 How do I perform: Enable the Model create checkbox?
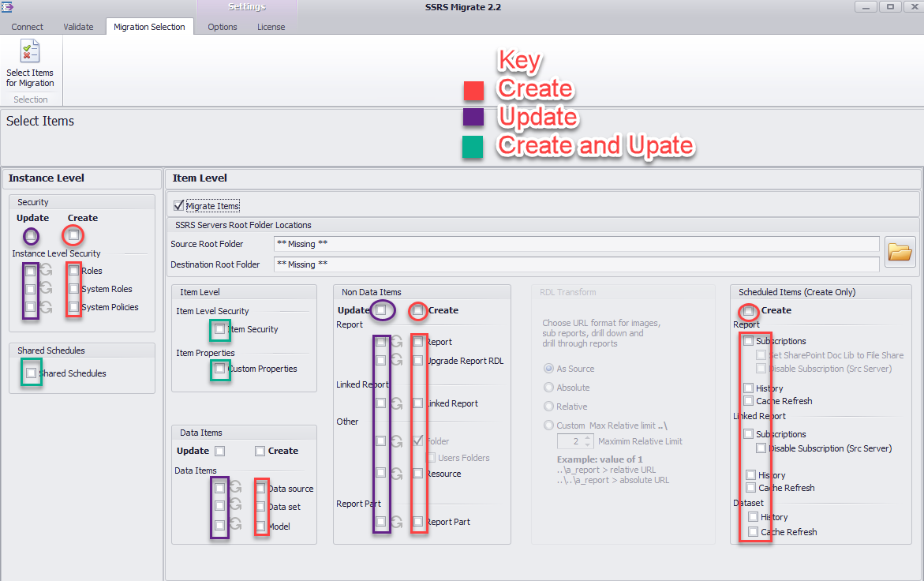pyautogui.click(x=261, y=526)
